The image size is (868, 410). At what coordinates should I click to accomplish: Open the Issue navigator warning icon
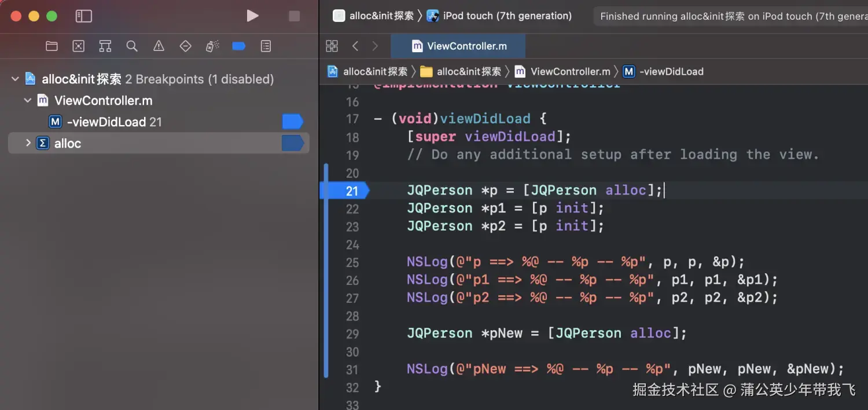coord(159,46)
